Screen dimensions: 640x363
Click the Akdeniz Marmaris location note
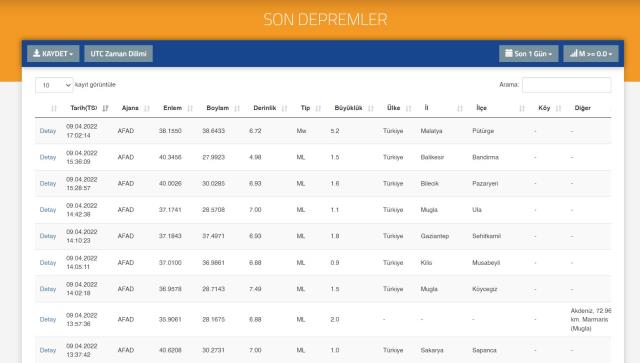click(591, 319)
